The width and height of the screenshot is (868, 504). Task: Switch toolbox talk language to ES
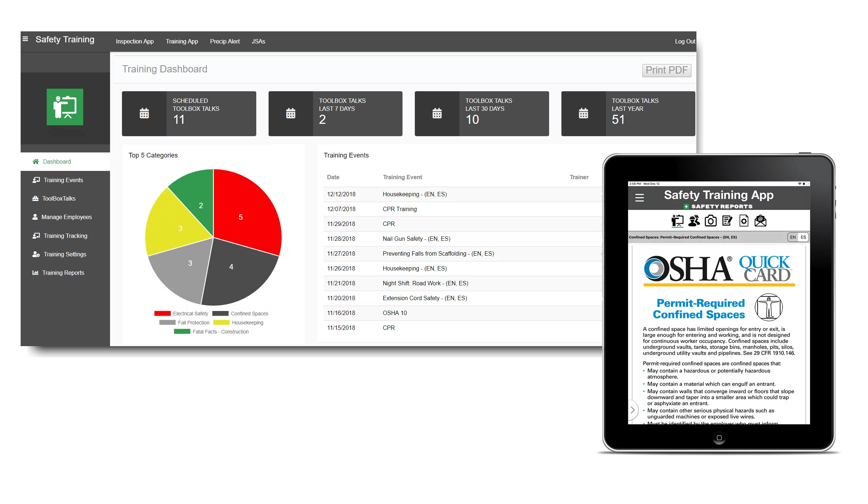[804, 238]
